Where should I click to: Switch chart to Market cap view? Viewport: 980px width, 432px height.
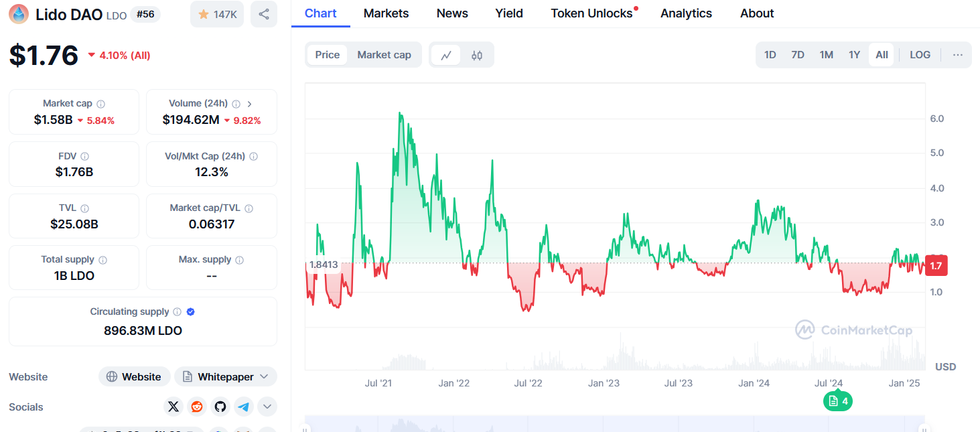click(x=384, y=55)
